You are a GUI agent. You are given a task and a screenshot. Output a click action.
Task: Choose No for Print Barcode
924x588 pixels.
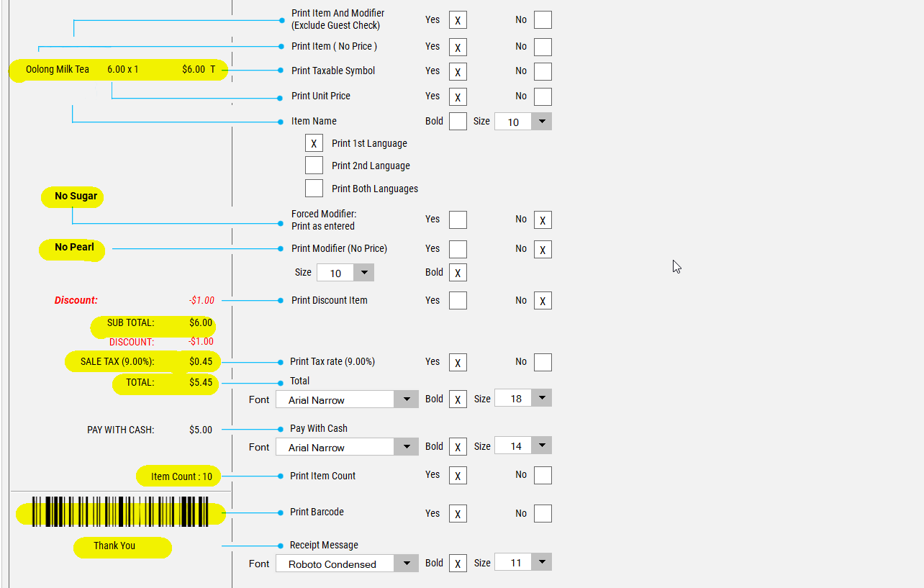tap(543, 513)
